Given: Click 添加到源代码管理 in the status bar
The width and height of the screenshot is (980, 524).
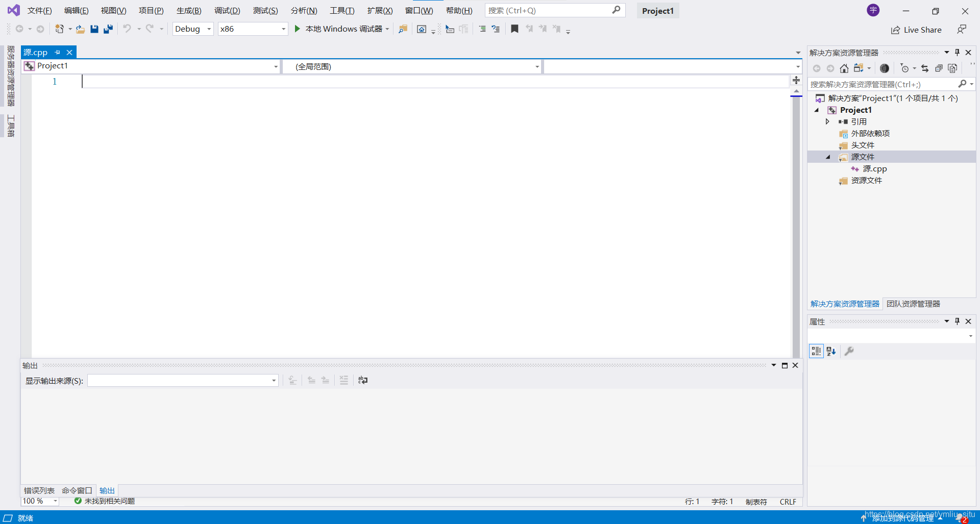Looking at the screenshot, I should click(x=902, y=518).
